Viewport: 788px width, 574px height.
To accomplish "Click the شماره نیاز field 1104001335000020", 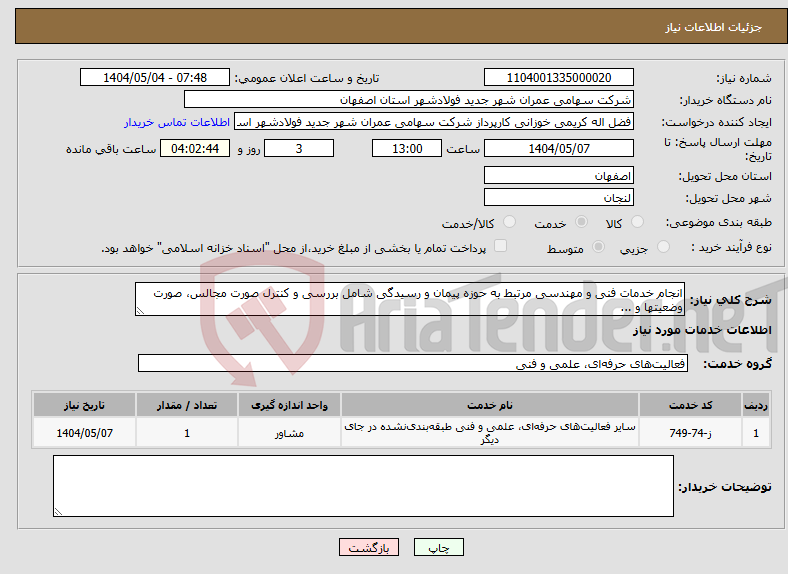I will pos(558,77).
